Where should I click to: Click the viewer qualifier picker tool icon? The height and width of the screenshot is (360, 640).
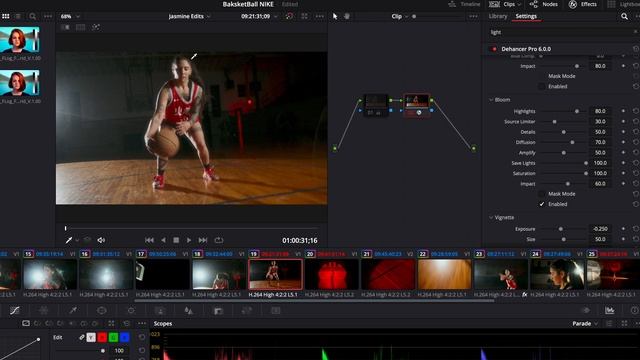coord(69,240)
